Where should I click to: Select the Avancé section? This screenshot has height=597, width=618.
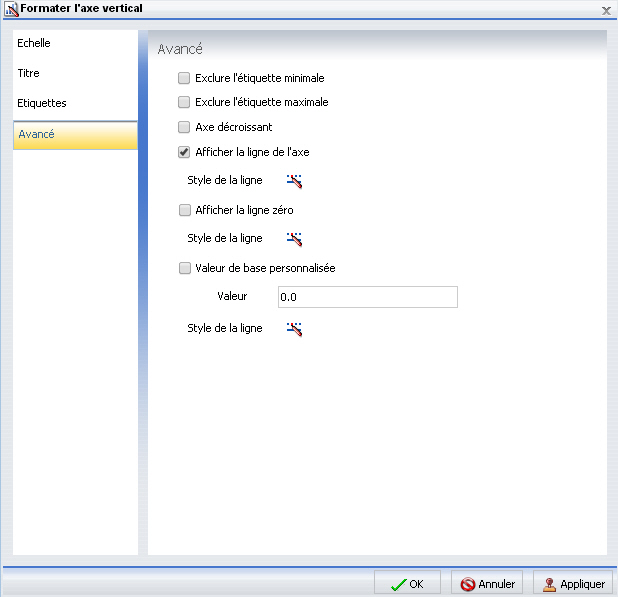(75, 135)
